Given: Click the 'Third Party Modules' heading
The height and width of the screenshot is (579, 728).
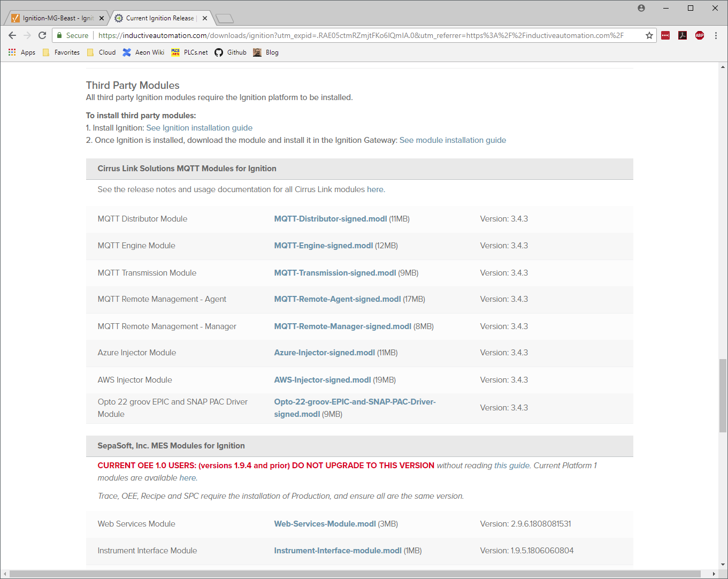Looking at the screenshot, I should (x=133, y=85).
